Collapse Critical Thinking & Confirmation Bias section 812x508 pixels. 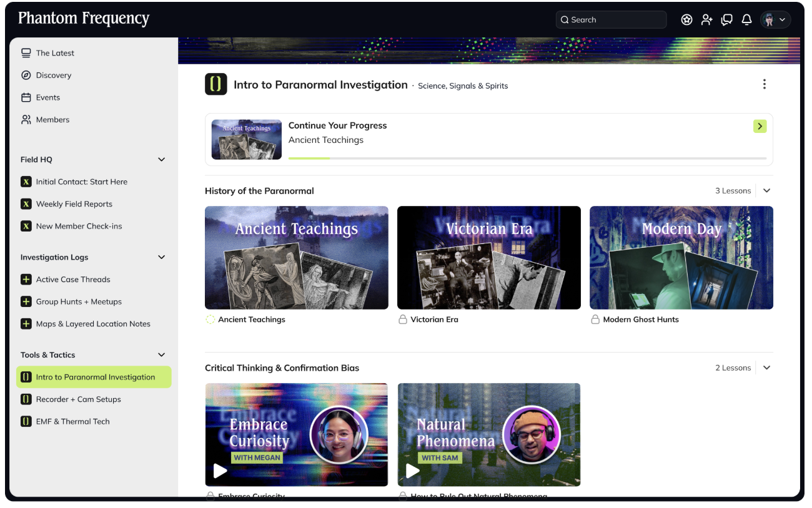(767, 368)
